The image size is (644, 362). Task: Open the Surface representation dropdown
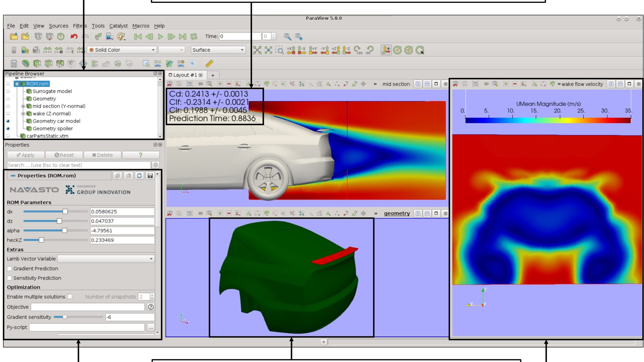(x=218, y=50)
